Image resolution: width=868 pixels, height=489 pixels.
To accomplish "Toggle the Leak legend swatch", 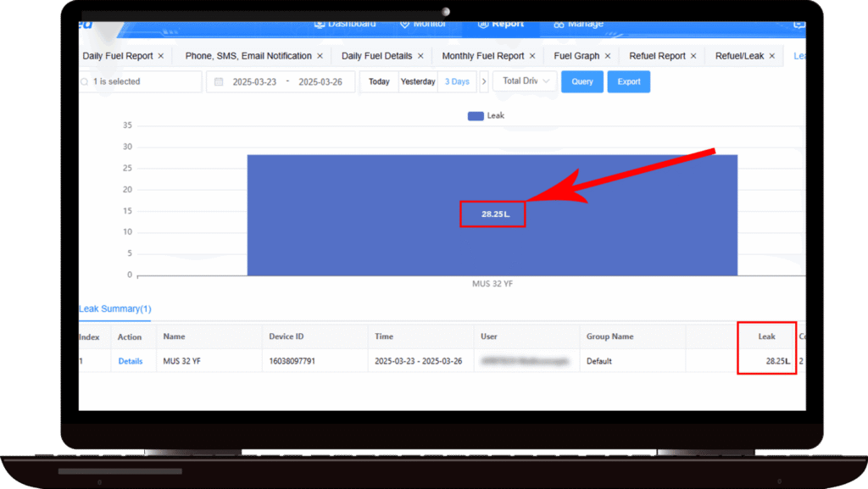I will pyautogui.click(x=476, y=115).
